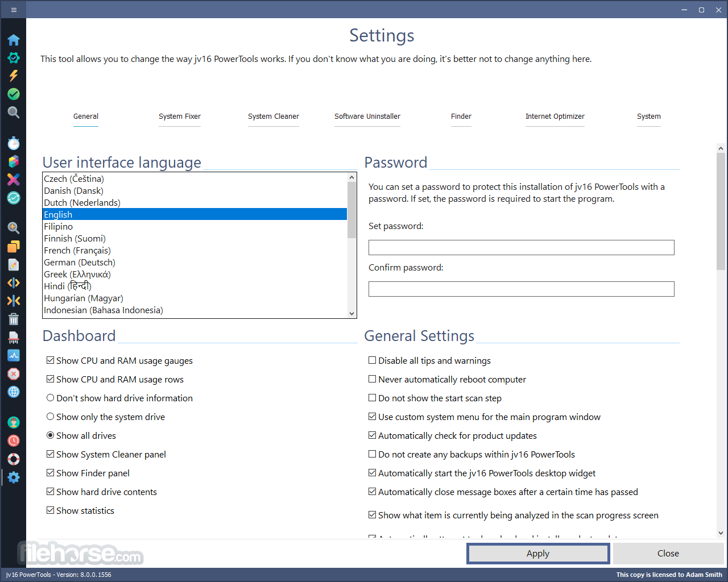The height and width of the screenshot is (582, 728).
Task: Switch to the Finder tab
Action: click(461, 117)
